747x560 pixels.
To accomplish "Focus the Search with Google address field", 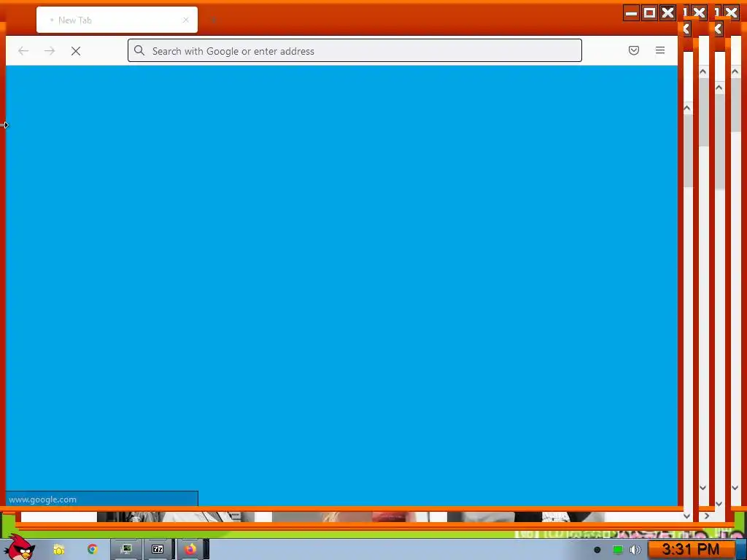I will point(355,50).
